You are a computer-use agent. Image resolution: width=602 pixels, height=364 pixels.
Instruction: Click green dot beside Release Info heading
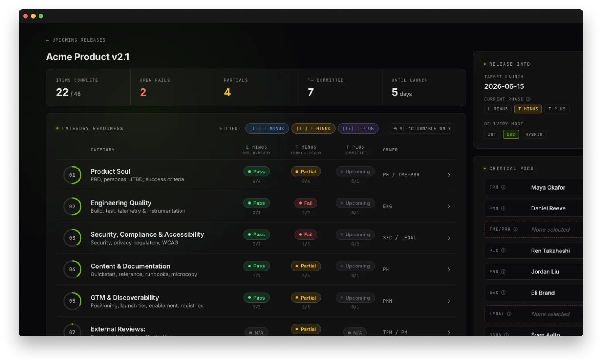coord(485,64)
